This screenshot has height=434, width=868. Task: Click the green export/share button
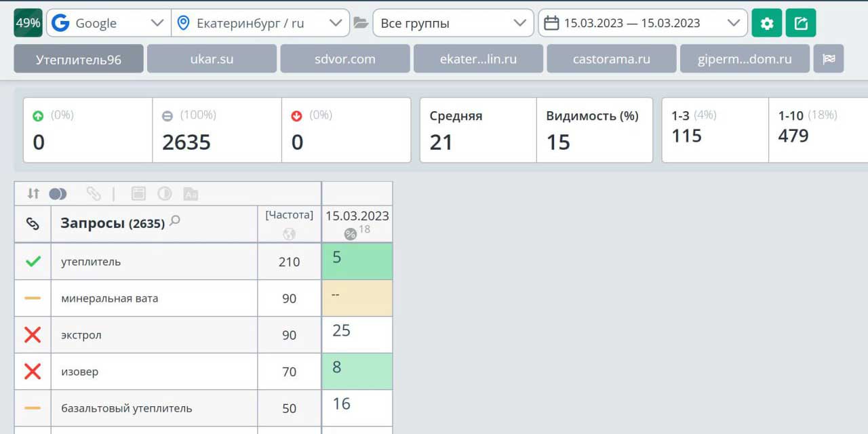coord(801,23)
